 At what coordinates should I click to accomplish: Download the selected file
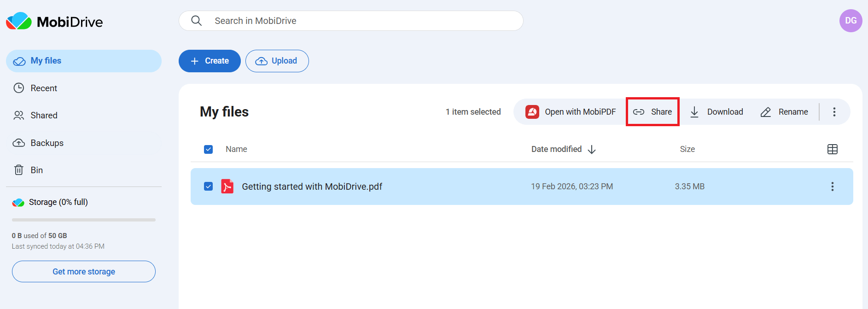[717, 112]
